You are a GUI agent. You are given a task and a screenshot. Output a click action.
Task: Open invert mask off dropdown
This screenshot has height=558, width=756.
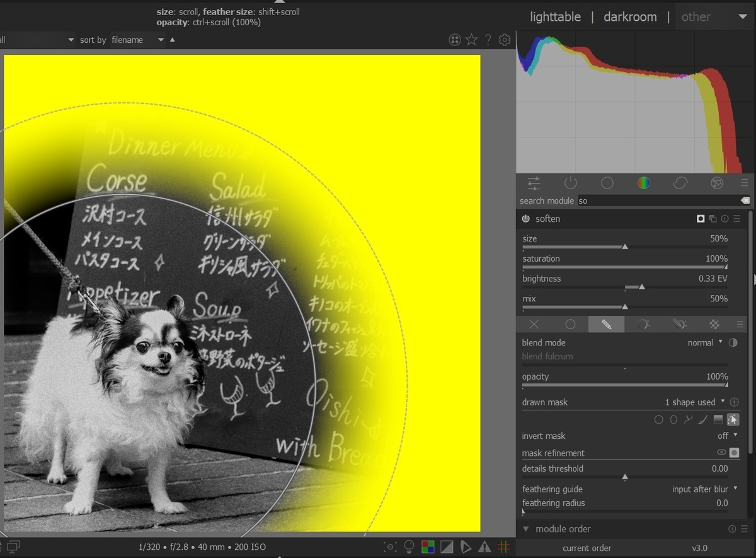[x=728, y=436]
